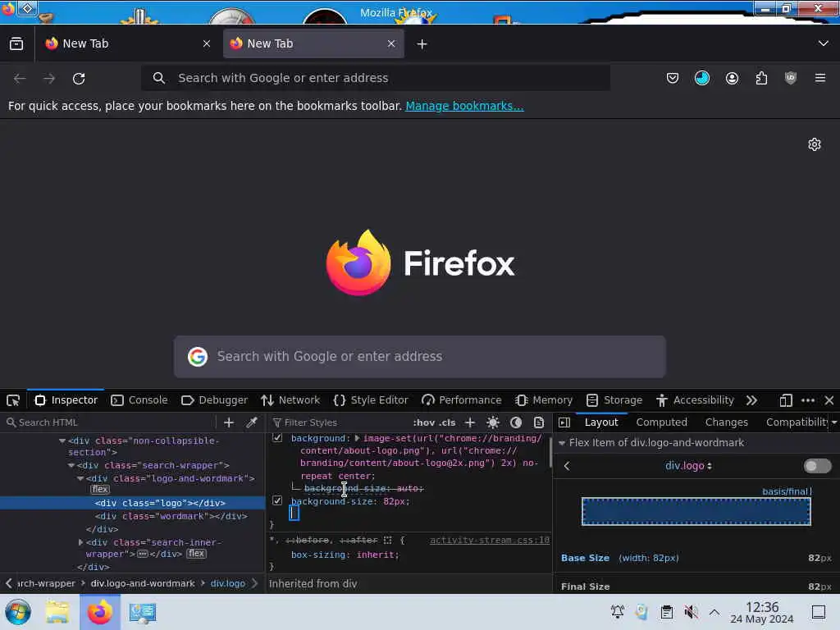The image size is (840, 630).
Task: Collapse the search-wrapper div node
Action: 71,466
